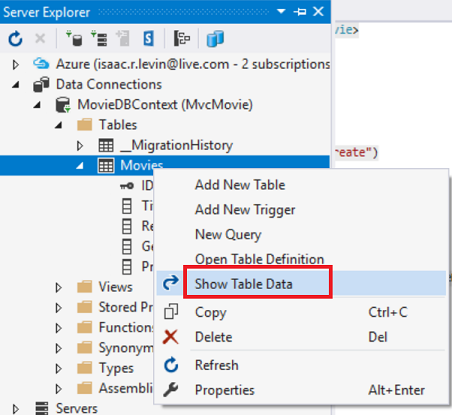The height and width of the screenshot is (415, 452).
Task: Expand the _MigrationHistory table node
Action: point(79,146)
